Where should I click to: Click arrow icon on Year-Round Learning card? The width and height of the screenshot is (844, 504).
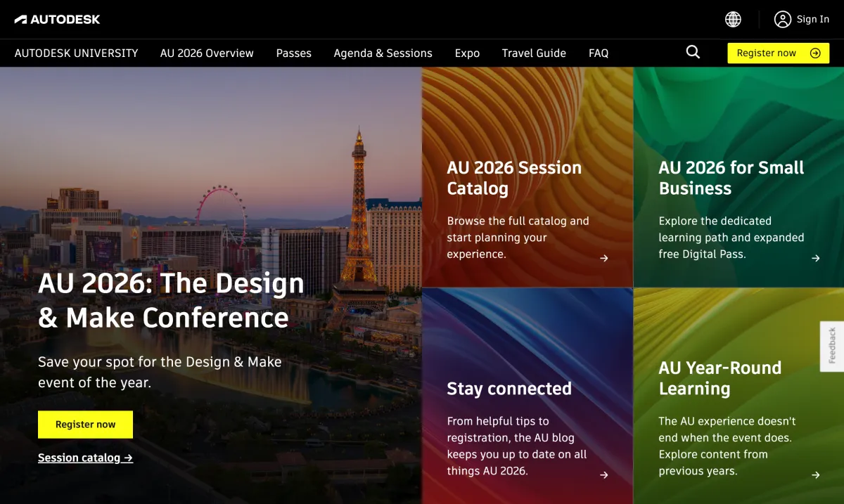point(816,475)
